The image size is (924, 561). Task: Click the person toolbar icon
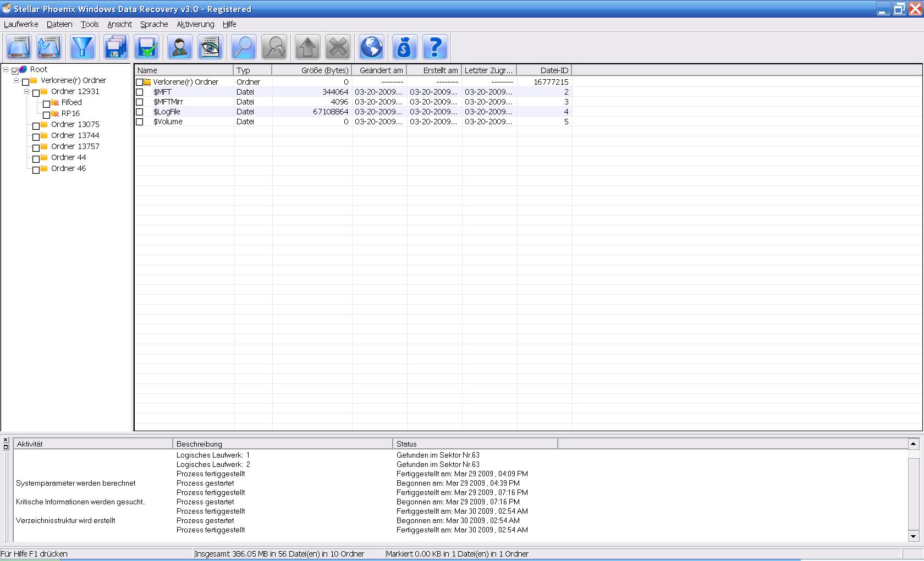pyautogui.click(x=180, y=47)
